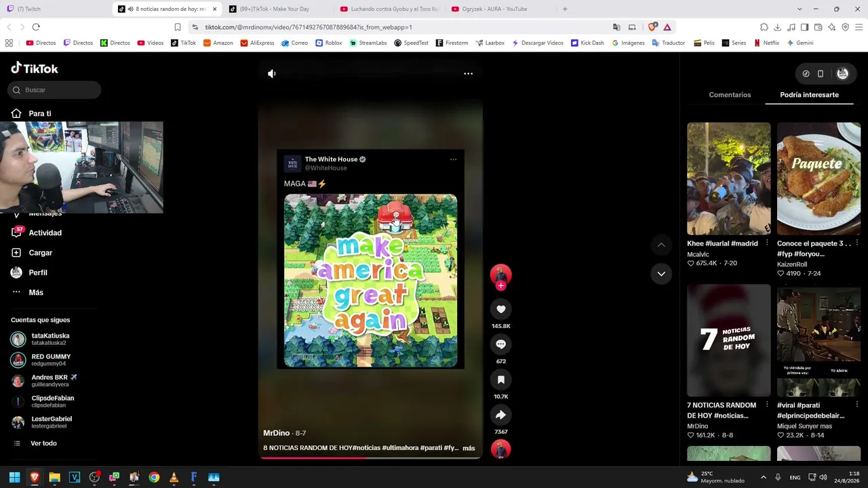868x488 pixels.
Task: Share the video via arrow icon
Action: point(500,415)
